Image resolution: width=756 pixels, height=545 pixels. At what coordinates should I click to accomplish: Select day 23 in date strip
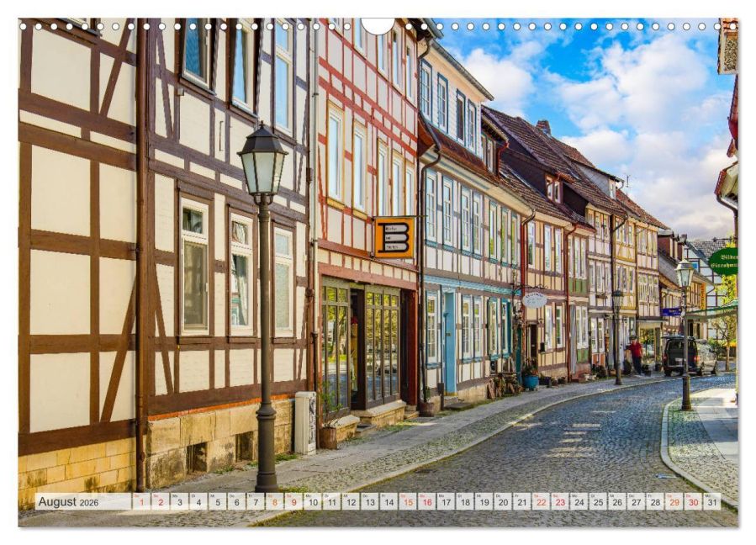560,502
